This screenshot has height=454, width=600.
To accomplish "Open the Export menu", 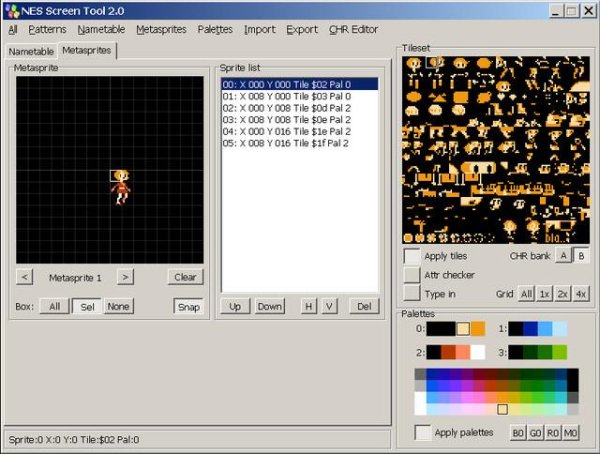I will [x=302, y=29].
